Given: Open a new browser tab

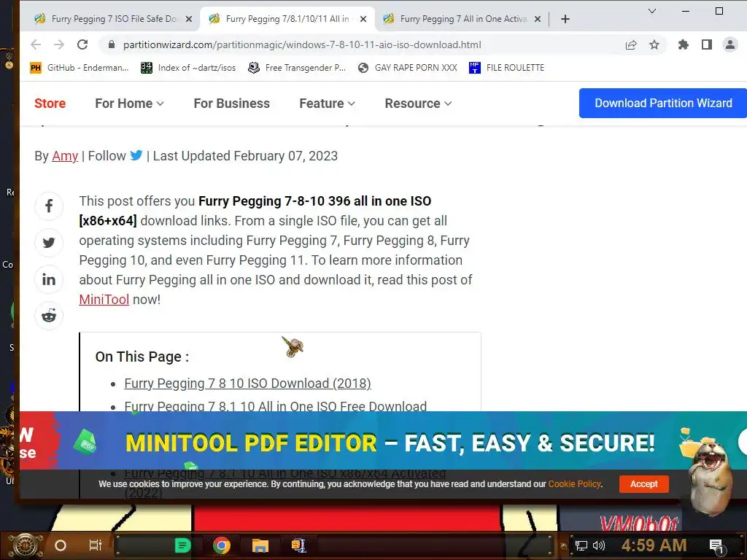Looking at the screenshot, I should [565, 19].
